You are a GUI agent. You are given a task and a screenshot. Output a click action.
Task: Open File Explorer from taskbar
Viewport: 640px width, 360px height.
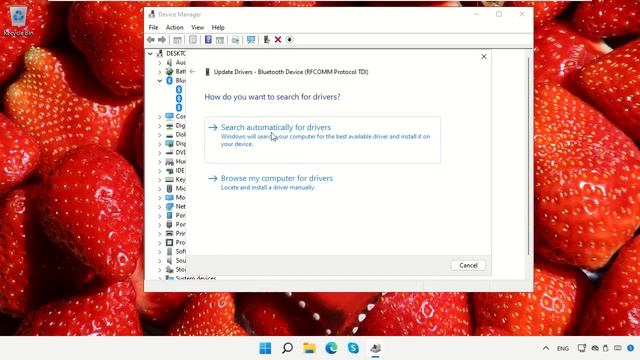tap(309, 348)
